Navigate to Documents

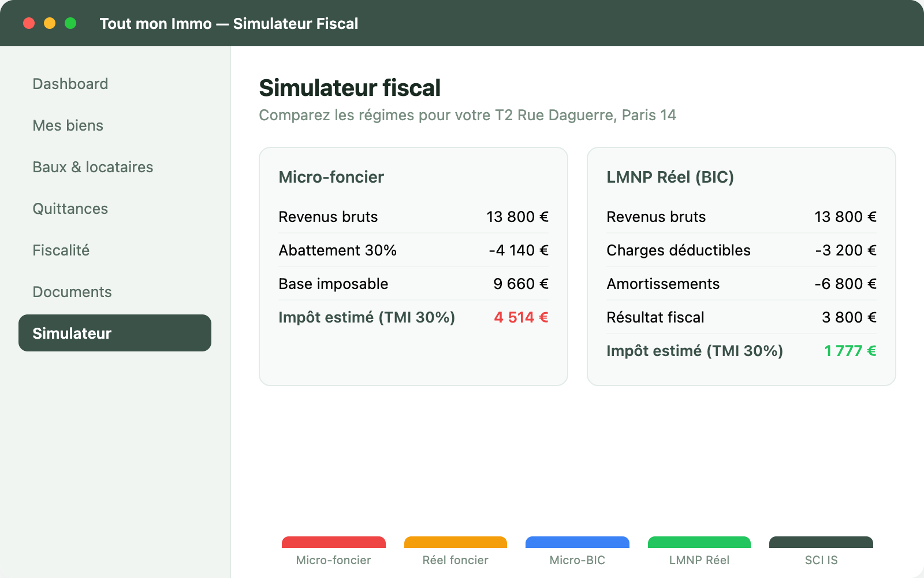[115, 292]
